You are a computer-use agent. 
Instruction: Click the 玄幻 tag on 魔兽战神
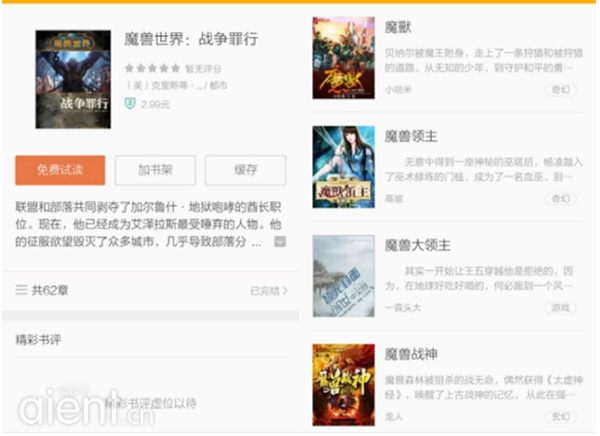pyautogui.click(x=561, y=416)
